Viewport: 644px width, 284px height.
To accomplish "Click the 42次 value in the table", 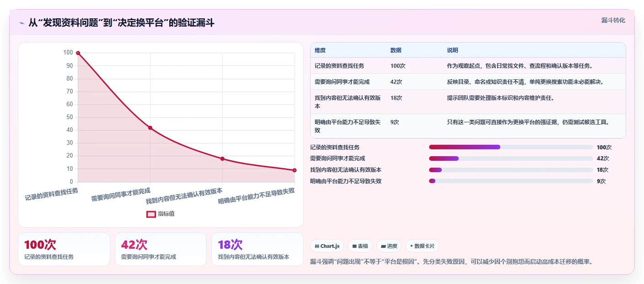I will [x=397, y=82].
